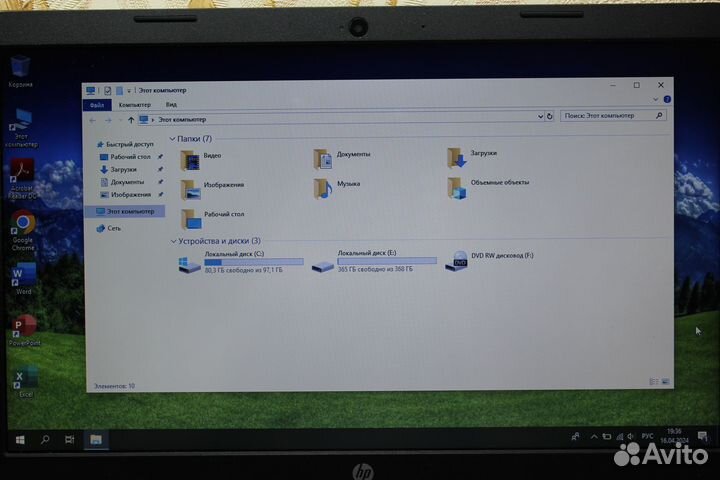This screenshot has height=480, width=720.
Task: Open the quick access toolbar customize dropdown
Action: coord(129,91)
